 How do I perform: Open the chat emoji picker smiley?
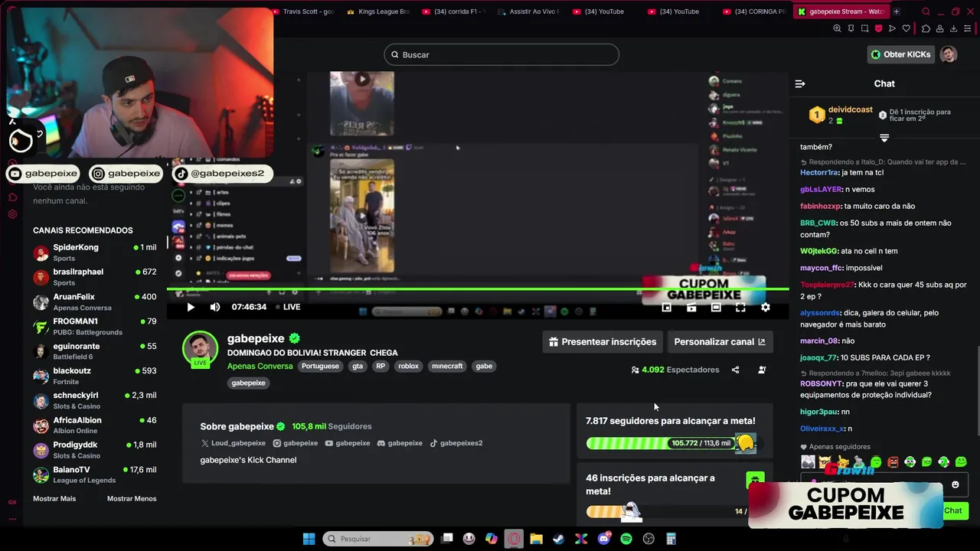[955, 484]
